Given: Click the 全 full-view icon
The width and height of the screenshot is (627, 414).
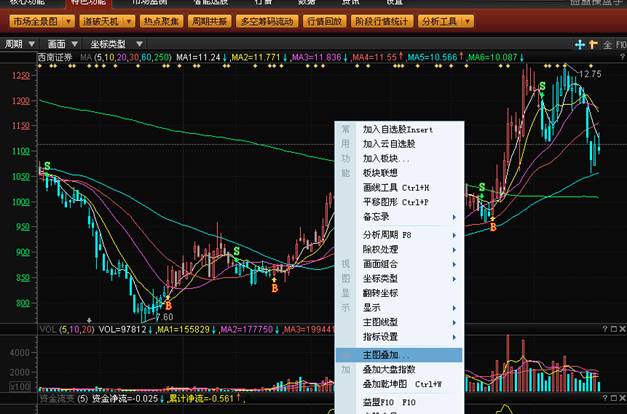Looking at the screenshot, I should click(x=607, y=44).
